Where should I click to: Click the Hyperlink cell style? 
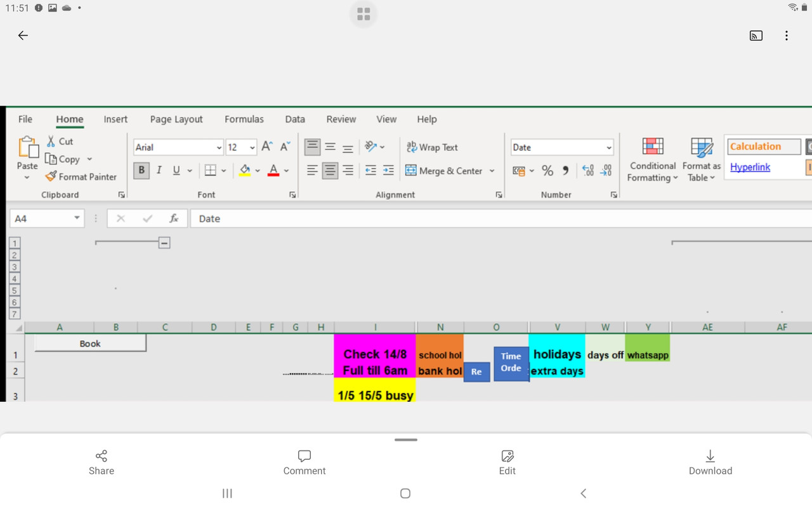tap(750, 167)
